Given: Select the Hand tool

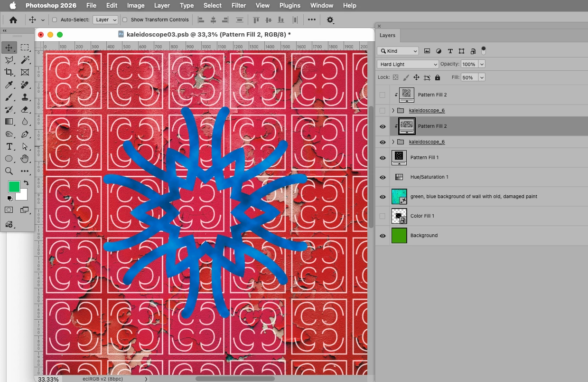Looking at the screenshot, I should [x=25, y=159].
